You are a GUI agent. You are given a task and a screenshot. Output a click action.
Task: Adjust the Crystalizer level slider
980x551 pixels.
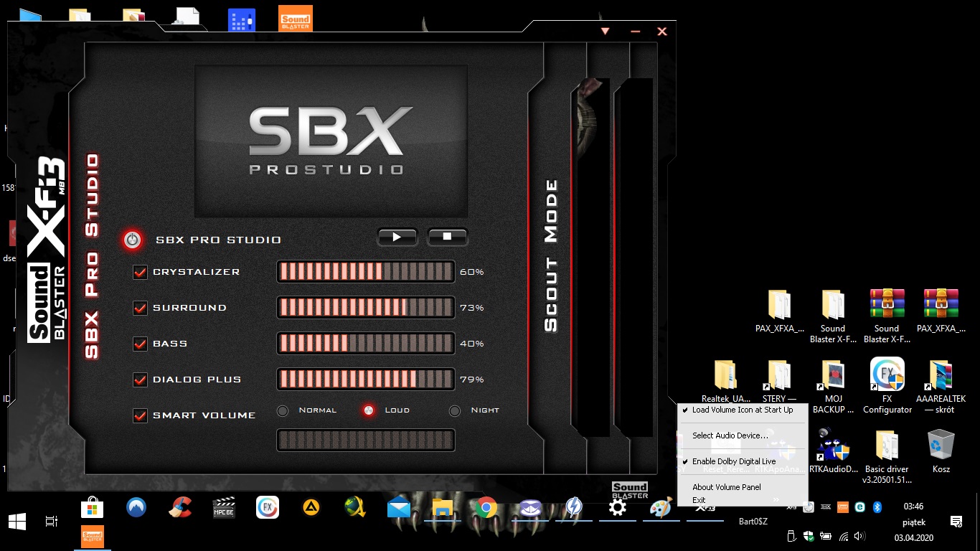click(366, 272)
